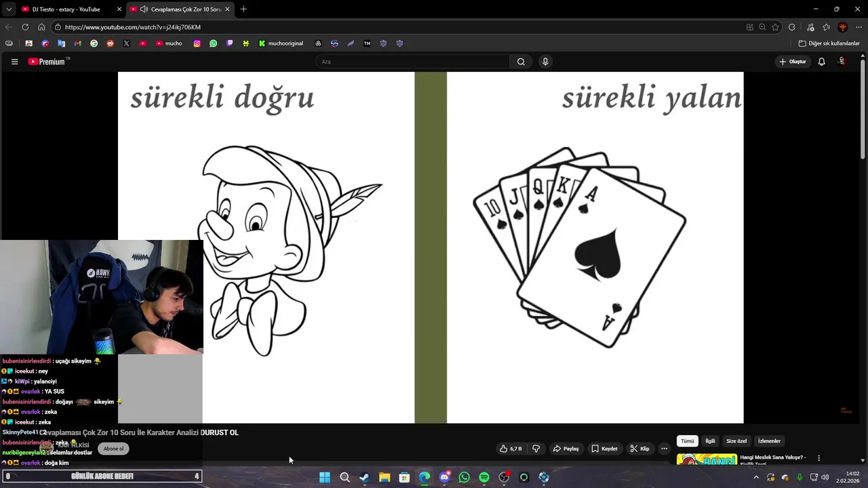Screen dimensions: 868x488
Task: Open the mucho YouTube bookmark
Action: (169, 43)
